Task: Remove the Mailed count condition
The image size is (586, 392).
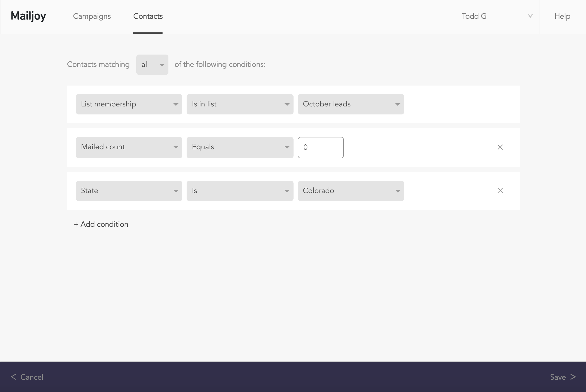Action: pyautogui.click(x=500, y=147)
